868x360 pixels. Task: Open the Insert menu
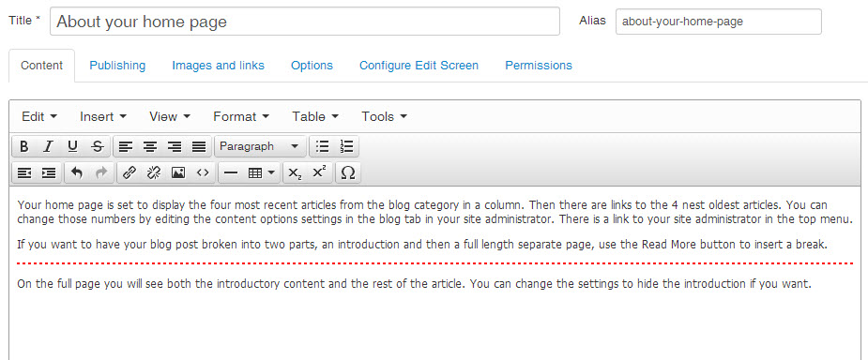[103, 116]
